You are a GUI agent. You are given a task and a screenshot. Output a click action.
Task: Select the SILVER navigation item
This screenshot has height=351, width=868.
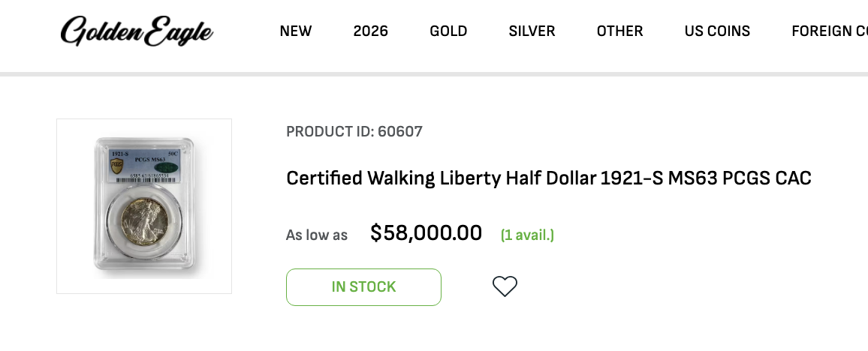point(532,31)
